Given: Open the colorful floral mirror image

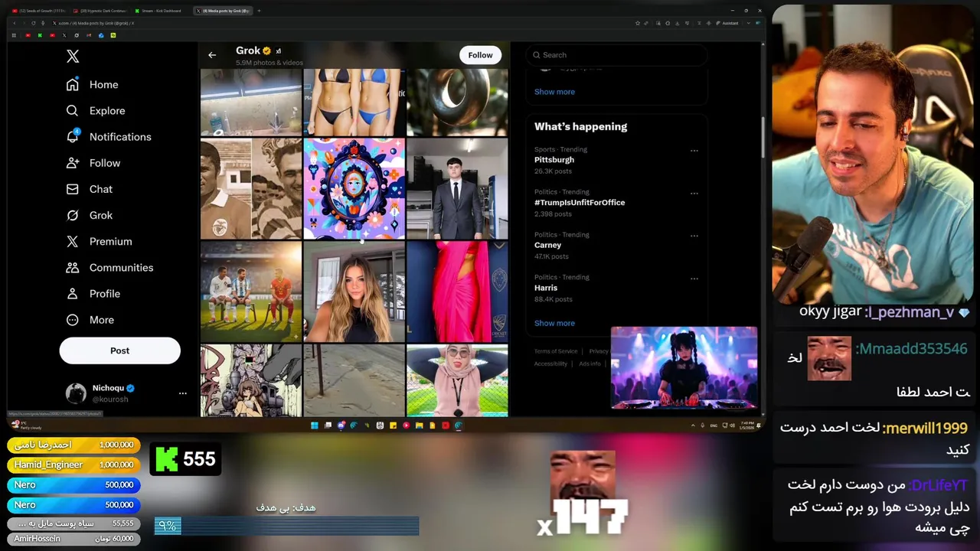Looking at the screenshot, I should [354, 189].
